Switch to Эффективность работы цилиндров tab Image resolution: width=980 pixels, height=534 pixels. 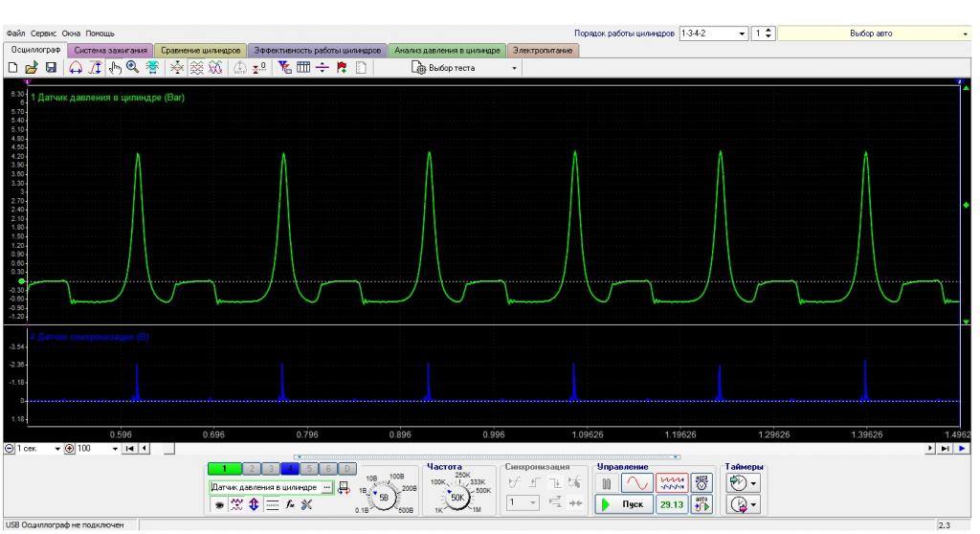pyautogui.click(x=318, y=50)
